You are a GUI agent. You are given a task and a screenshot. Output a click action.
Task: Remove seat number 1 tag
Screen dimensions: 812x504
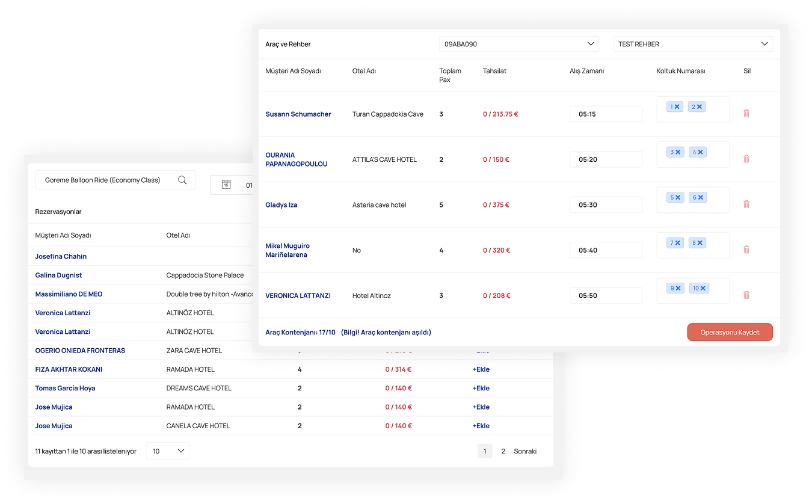677,107
